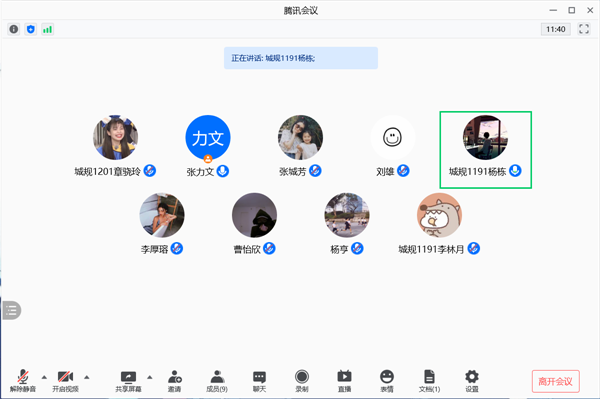
Task: Click the name label 曹怡欣
Action: point(247,249)
